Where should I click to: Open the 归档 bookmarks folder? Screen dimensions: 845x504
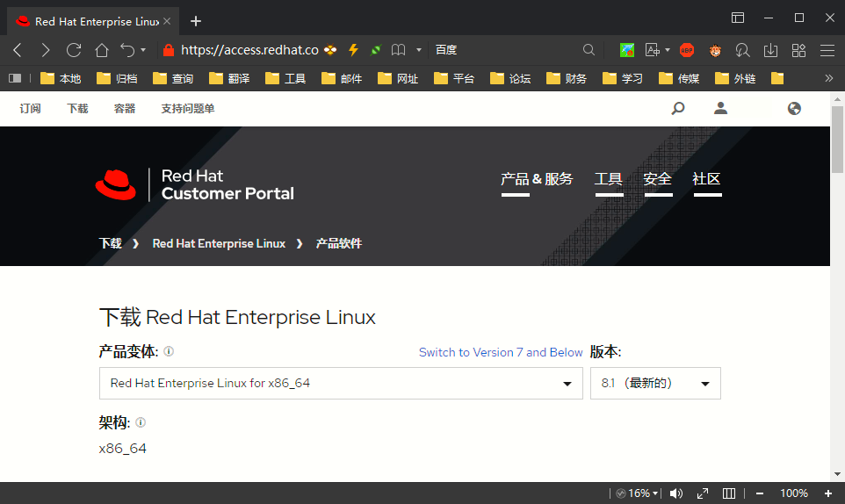[117, 79]
